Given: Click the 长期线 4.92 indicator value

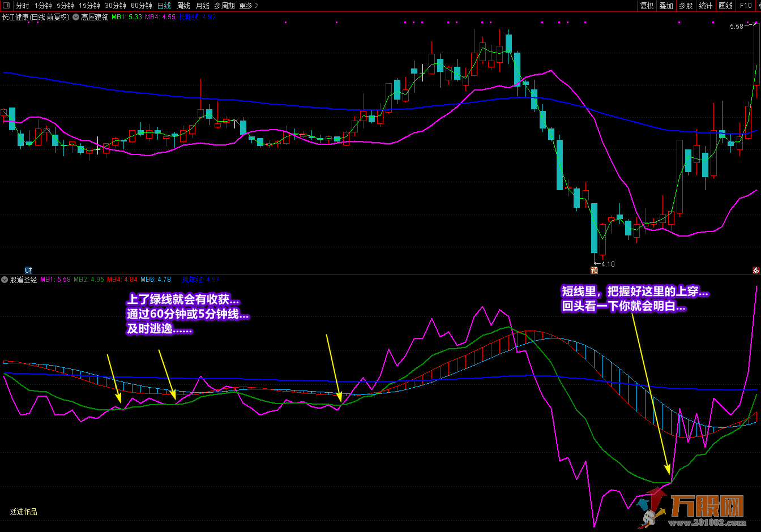Looking at the screenshot, I should point(197,17).
